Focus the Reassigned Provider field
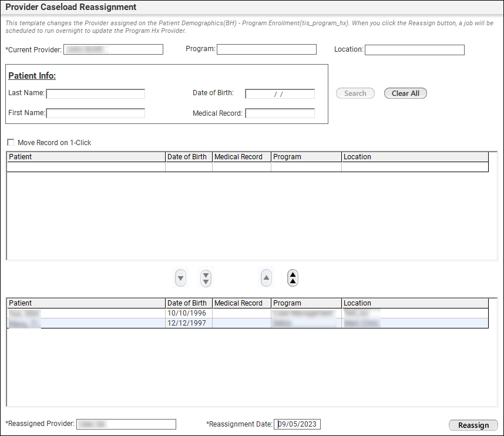504x436 pixels. tap(126, 424)
